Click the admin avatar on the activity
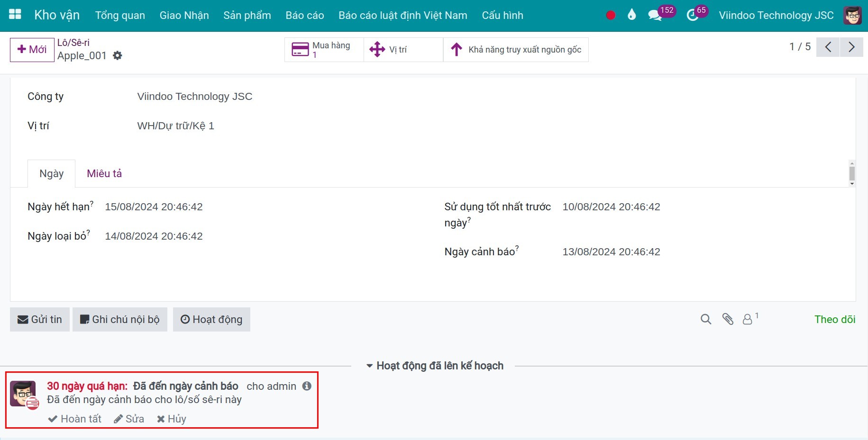The height and width of the screenshot is (440, 868). tap(23, 394)
